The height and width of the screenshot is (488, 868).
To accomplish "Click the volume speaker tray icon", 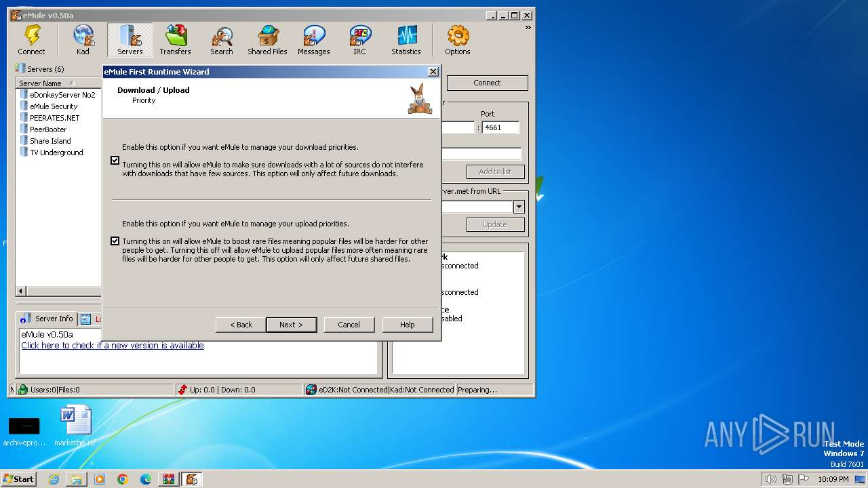I will pos(770,479).
